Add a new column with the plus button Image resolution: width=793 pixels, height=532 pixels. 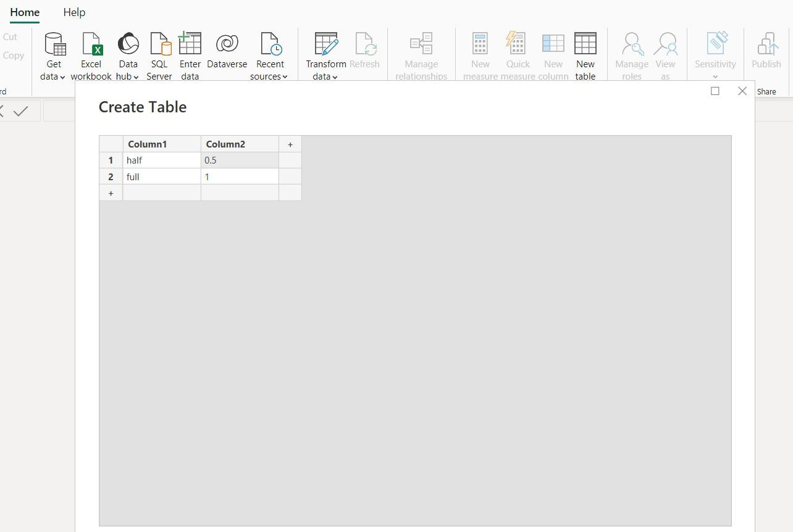pos(290,144)
